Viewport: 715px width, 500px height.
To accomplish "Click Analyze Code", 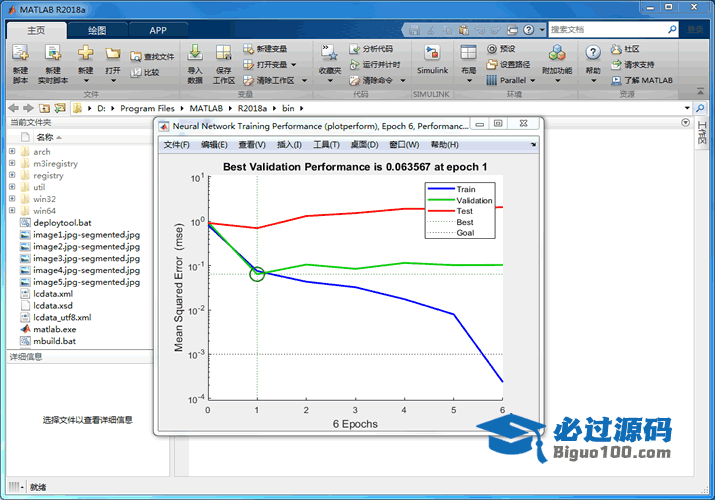I will 371,48.
